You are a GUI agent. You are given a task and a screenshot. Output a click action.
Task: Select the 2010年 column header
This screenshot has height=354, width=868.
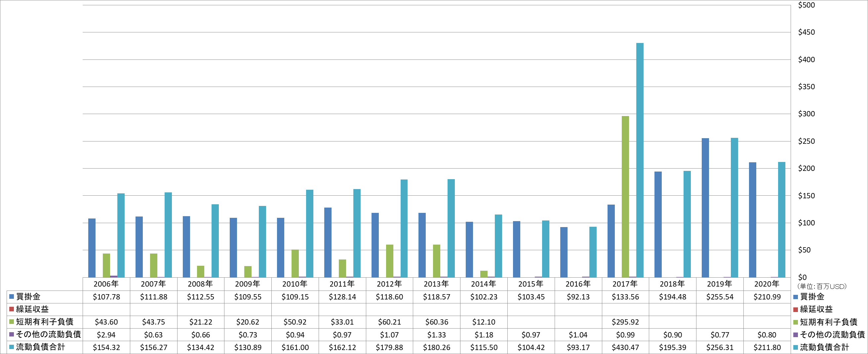(295, 284)
